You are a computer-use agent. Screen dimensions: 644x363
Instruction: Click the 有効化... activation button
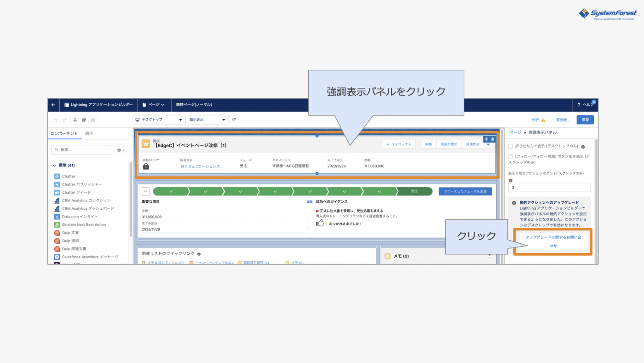pos(563,120)
